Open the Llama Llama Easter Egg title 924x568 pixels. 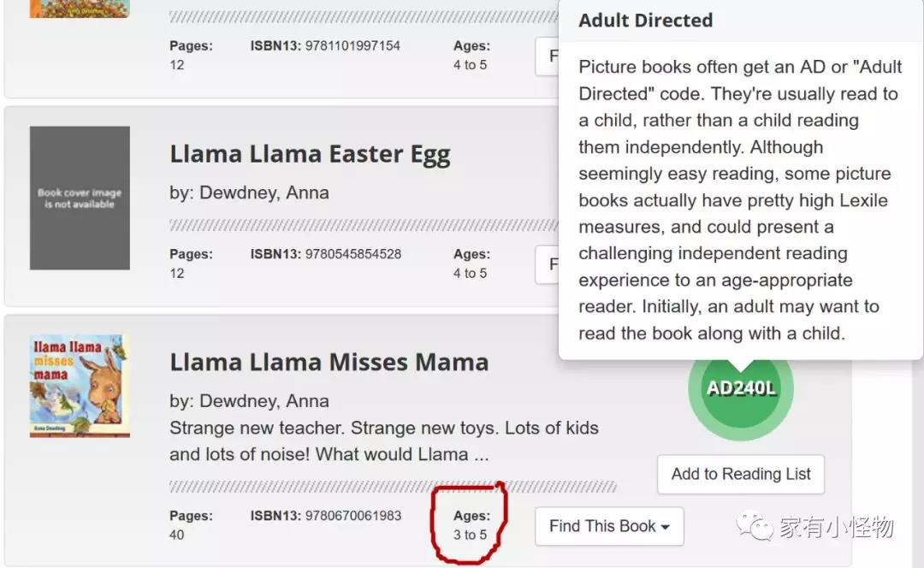310,155
